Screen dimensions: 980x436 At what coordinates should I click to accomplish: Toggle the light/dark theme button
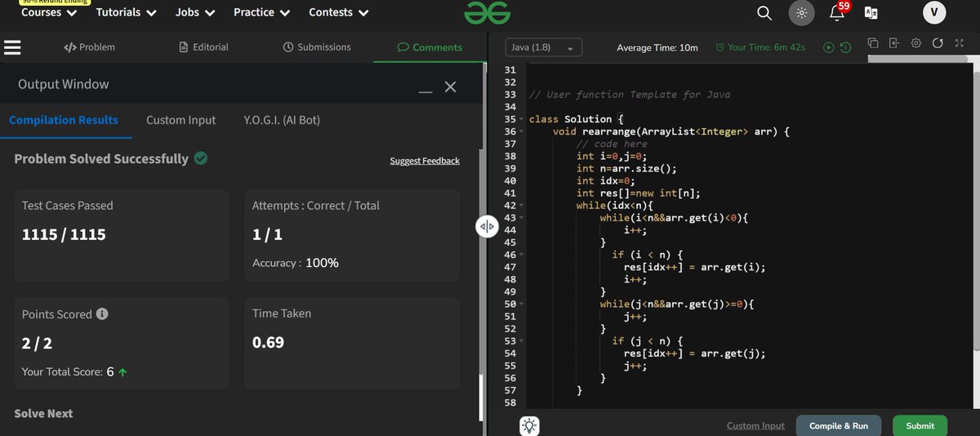point(801,13)
